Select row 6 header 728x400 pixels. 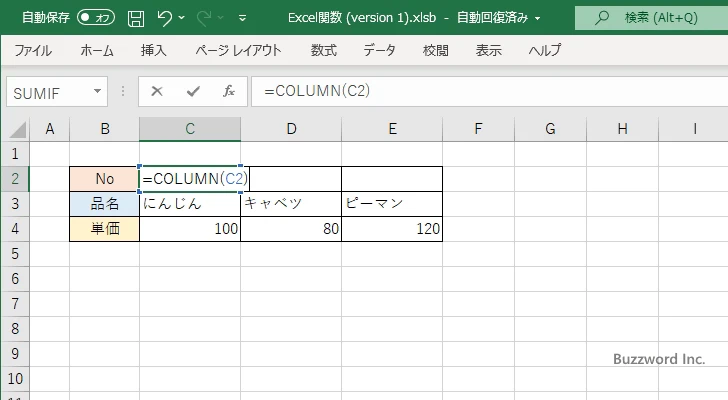(15, 279)
